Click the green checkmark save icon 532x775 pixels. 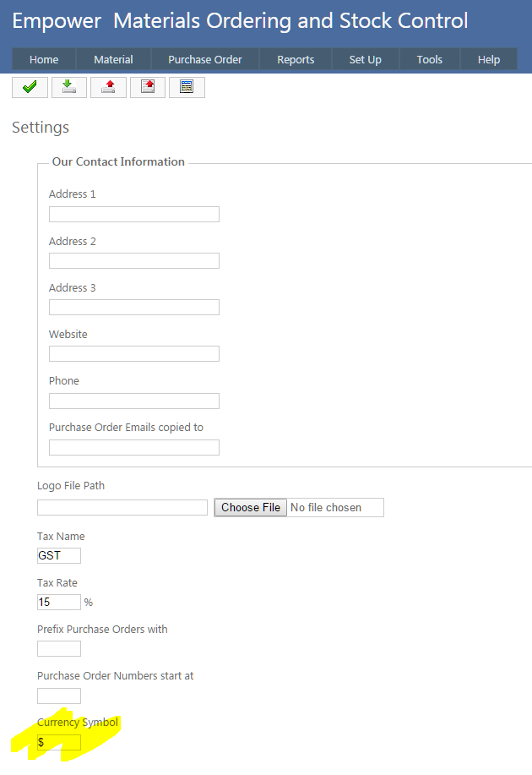pyautogui.click(x=30, y=87)
